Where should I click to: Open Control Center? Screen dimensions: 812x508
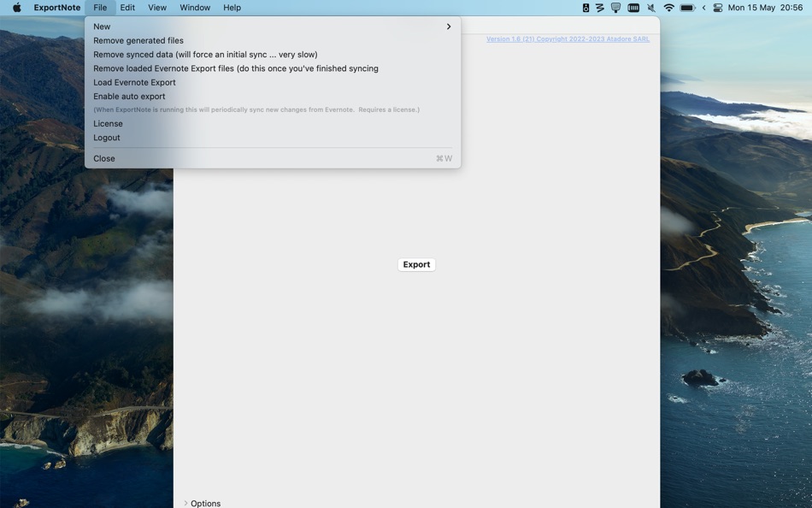coord(718,8)
